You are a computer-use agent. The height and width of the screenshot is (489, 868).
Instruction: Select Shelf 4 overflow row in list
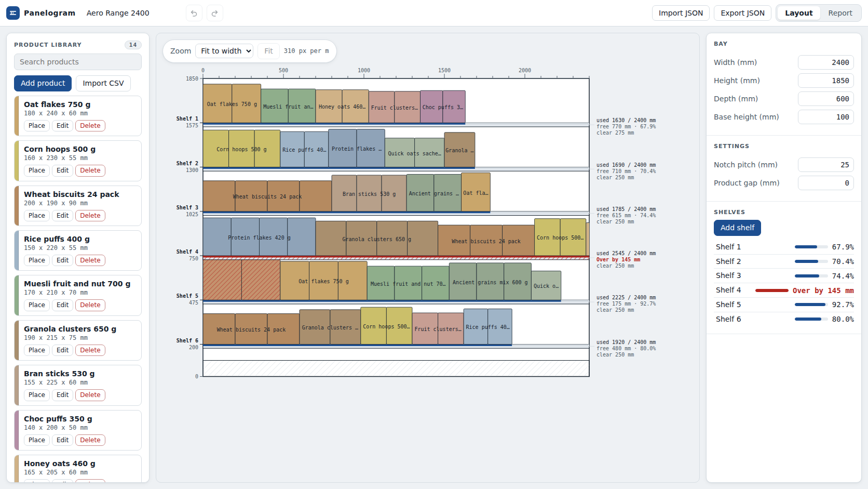pyautogui.click(x=784, y=290)
